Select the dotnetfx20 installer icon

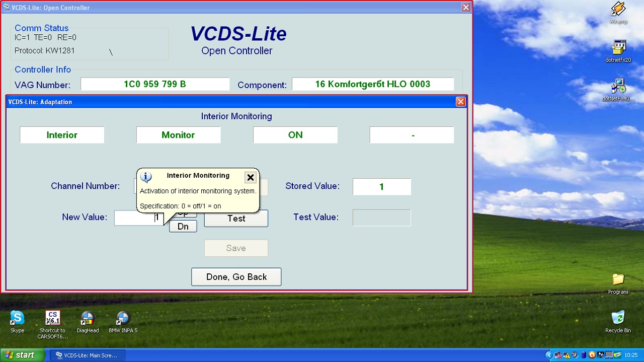coord(618,48)
